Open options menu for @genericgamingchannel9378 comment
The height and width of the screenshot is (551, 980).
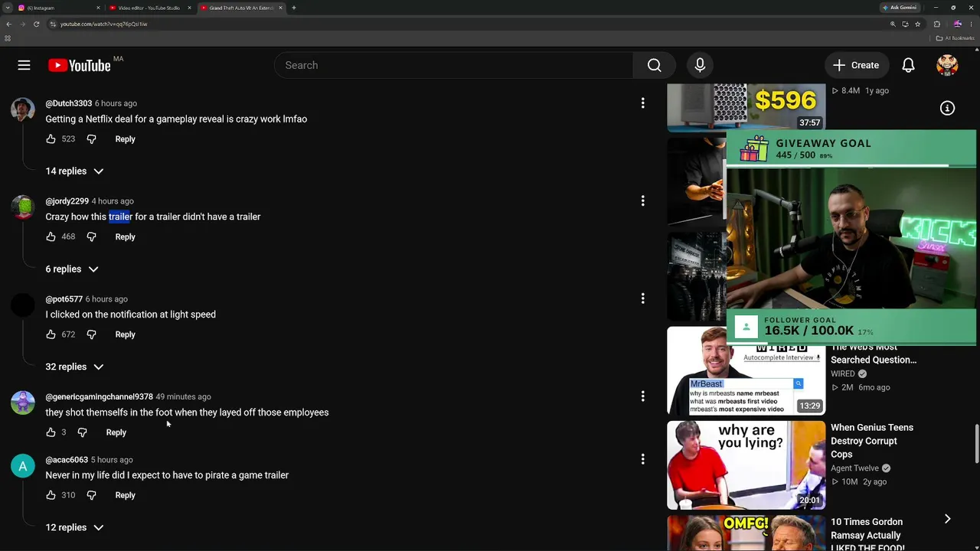[643, 396]
